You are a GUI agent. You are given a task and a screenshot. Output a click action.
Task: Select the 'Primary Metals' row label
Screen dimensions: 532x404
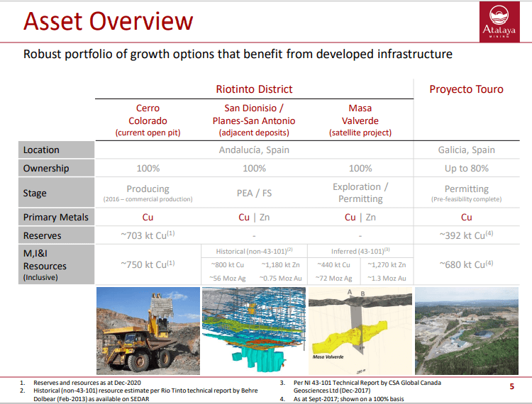tap(55, 217)
